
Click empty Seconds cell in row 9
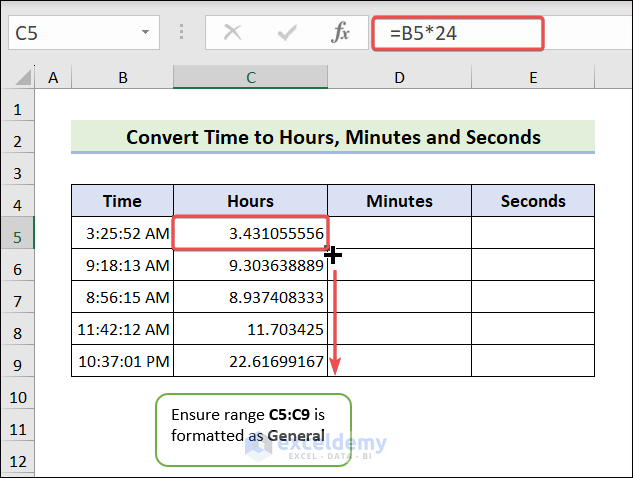[533, 361]
